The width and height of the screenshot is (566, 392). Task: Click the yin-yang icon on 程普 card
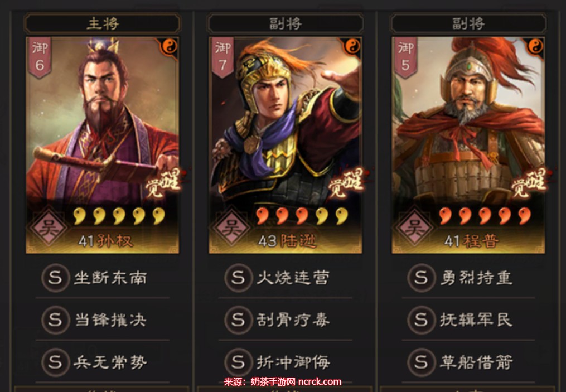tap(535, 46)
